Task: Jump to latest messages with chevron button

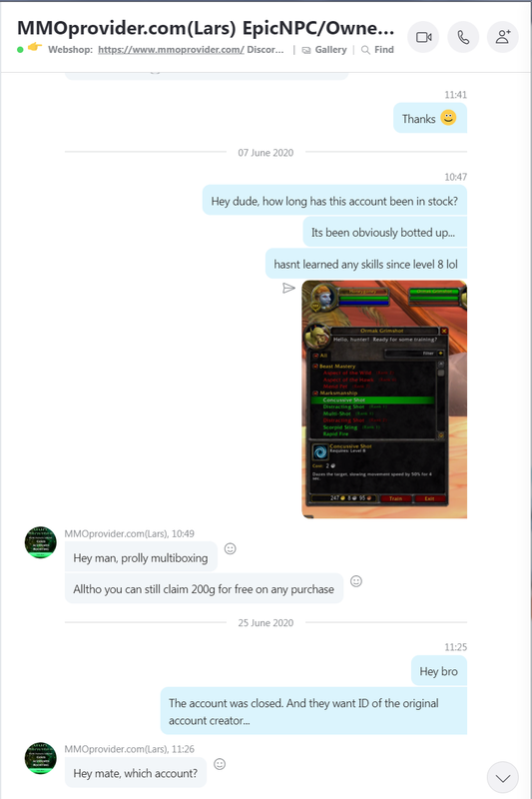Action: (x=503, y=778)
